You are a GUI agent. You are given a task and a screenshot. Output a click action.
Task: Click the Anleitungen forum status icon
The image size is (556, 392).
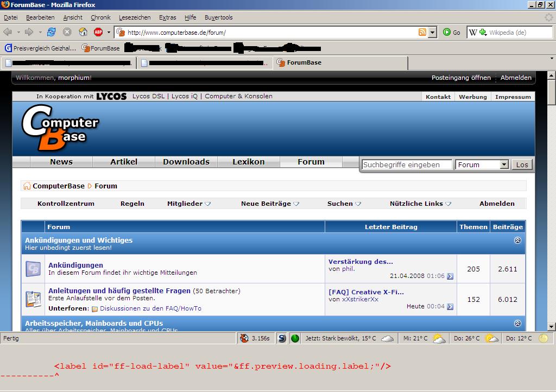(x=33, y=299)
